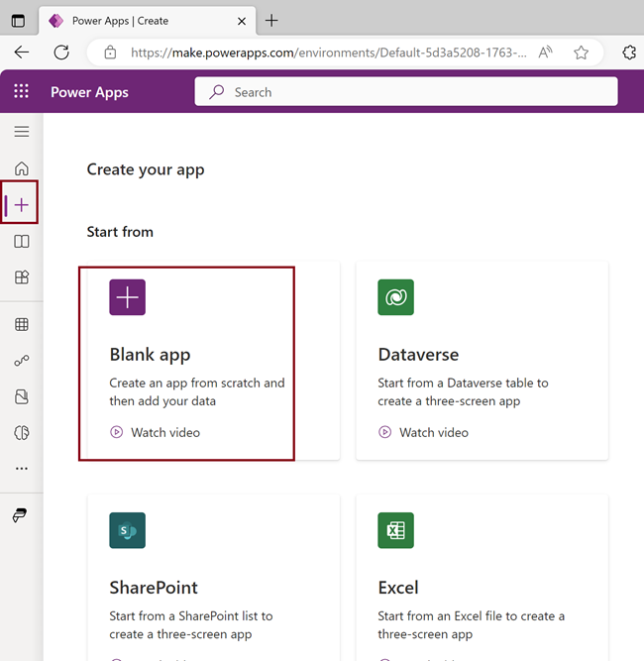Watch video for Blank app
Viewport: 644px width, 661px height.
(156, 432)
